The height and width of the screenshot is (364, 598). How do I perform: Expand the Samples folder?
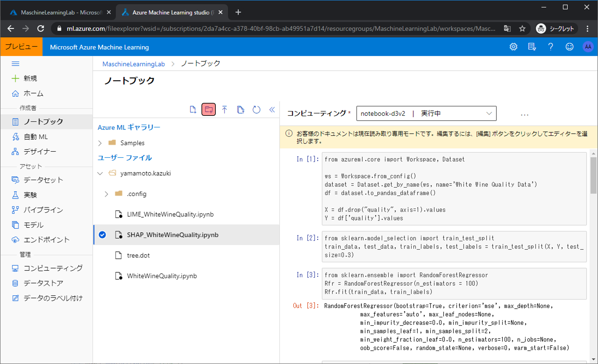(100, 143)
